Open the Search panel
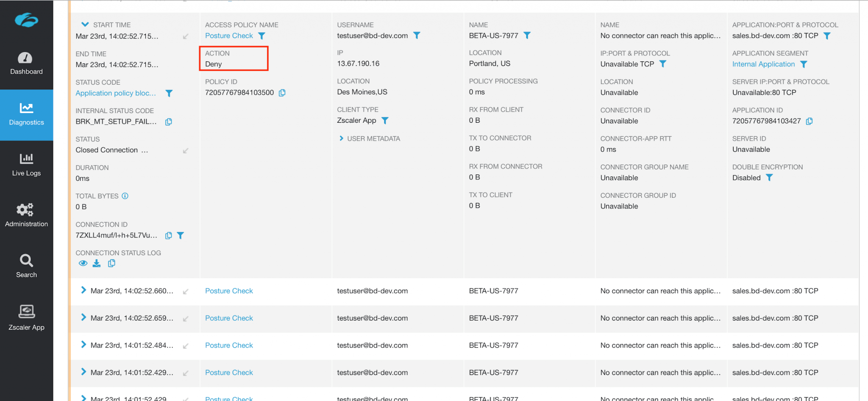The height and width of the screenshot is (401, 868). [x=26, y=265]
